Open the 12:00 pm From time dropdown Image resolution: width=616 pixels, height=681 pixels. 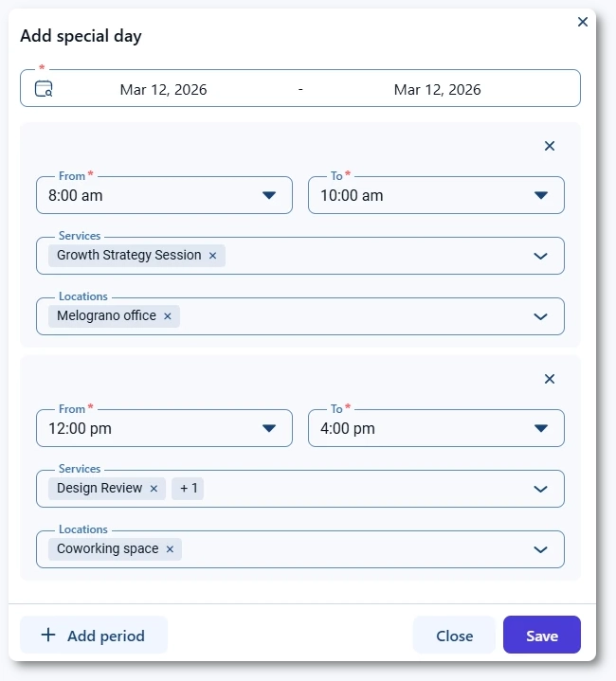tap(269, 428)
